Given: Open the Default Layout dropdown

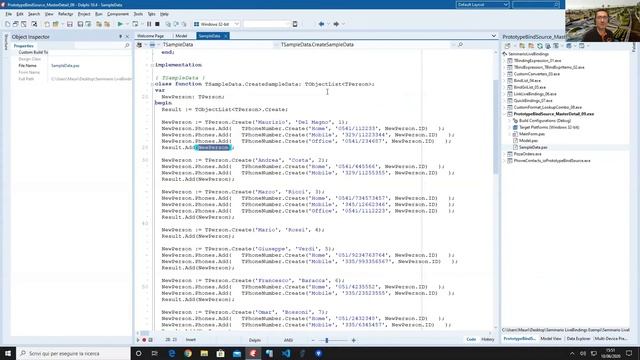Looking at the screenshot, I should 506,4.
